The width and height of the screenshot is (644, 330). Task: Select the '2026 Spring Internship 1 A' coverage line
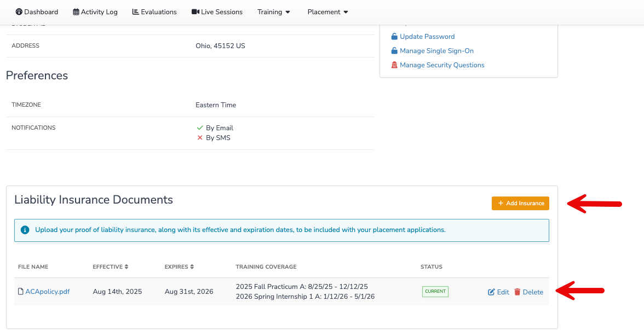305,297
